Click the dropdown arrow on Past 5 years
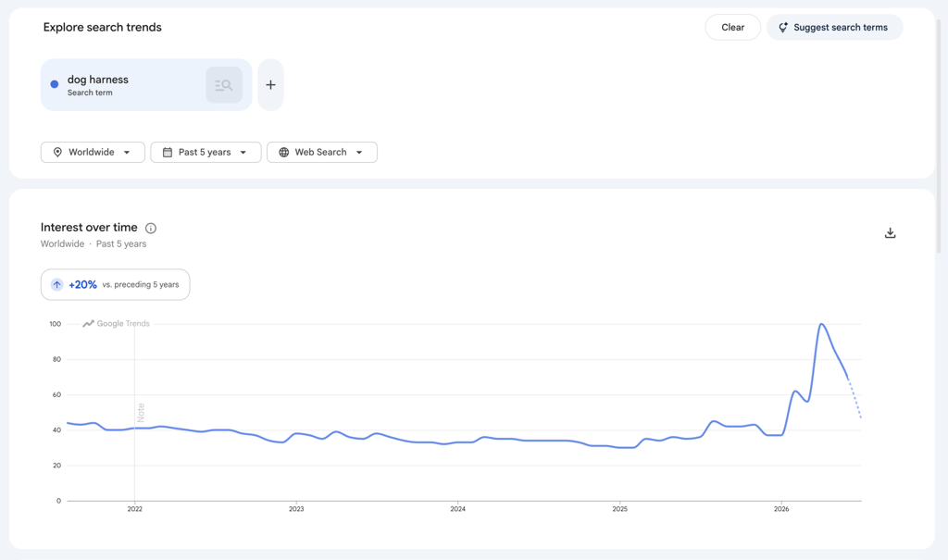Image resolution: width=948 pixels, height=560 pixels. 243,153
